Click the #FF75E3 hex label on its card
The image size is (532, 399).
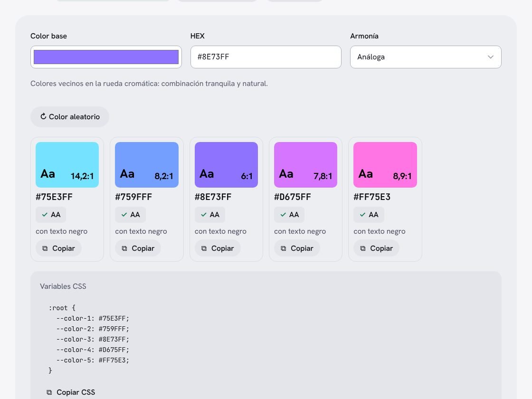pos(372,197)
